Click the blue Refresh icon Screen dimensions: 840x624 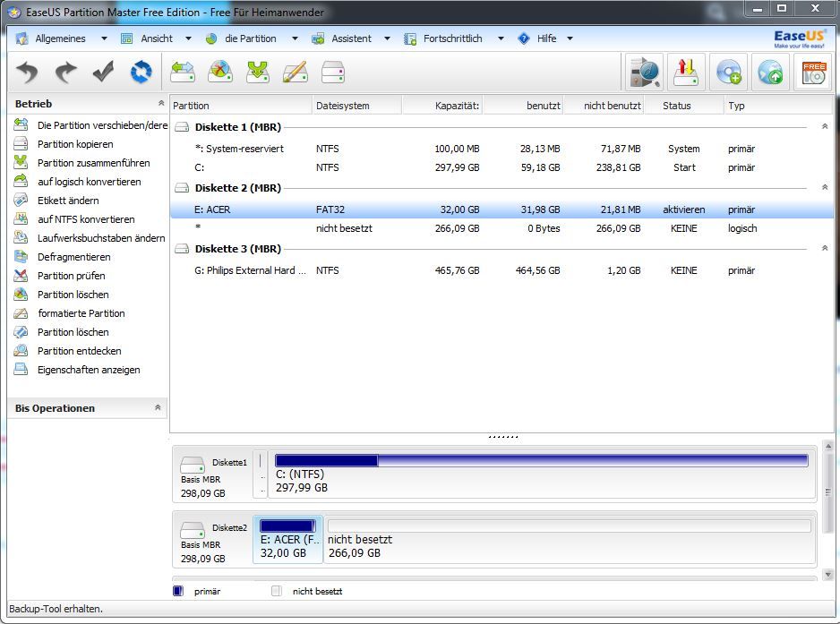click(141, 72)
